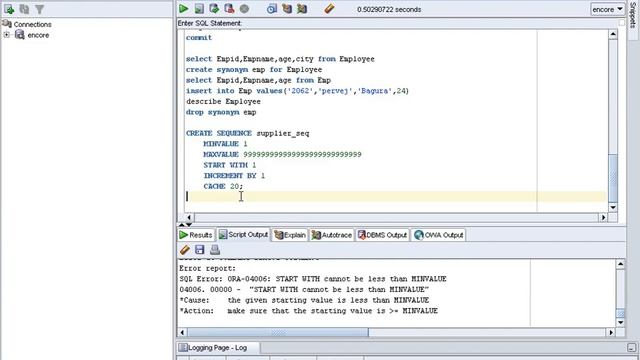Click the script output's scroll up arrow
Image resolution: width=640 pixels, height=360 pixels.
coord(620,264)
